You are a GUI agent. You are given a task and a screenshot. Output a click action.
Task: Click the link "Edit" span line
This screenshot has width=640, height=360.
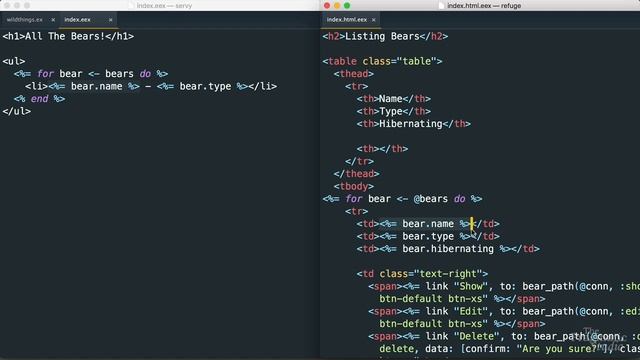pos(504,311)
